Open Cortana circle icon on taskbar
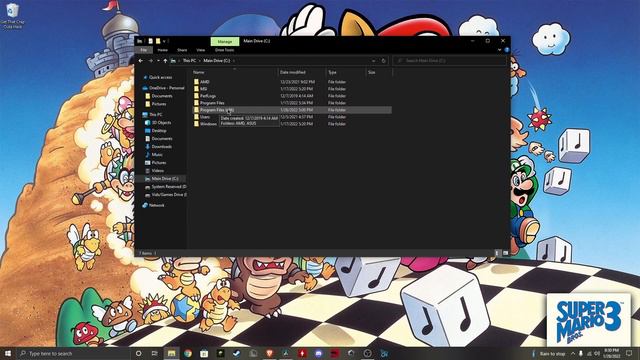 [138, 353]
